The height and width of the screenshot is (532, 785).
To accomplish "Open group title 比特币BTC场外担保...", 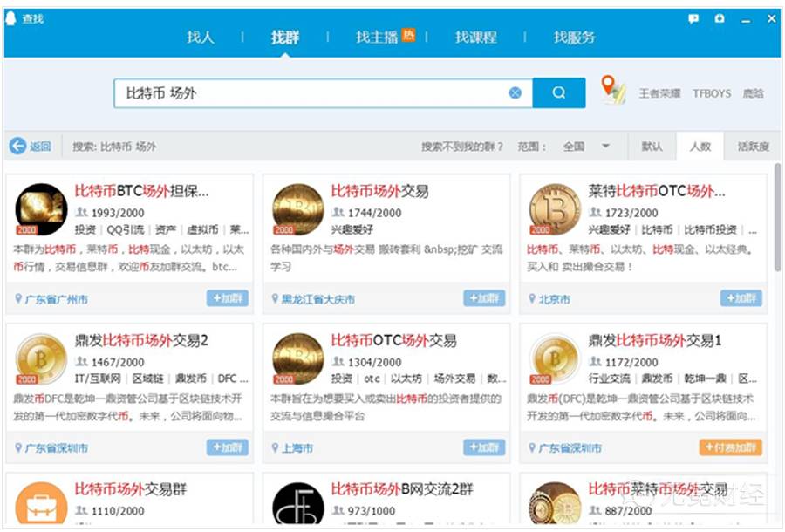I will pos(141,191).
